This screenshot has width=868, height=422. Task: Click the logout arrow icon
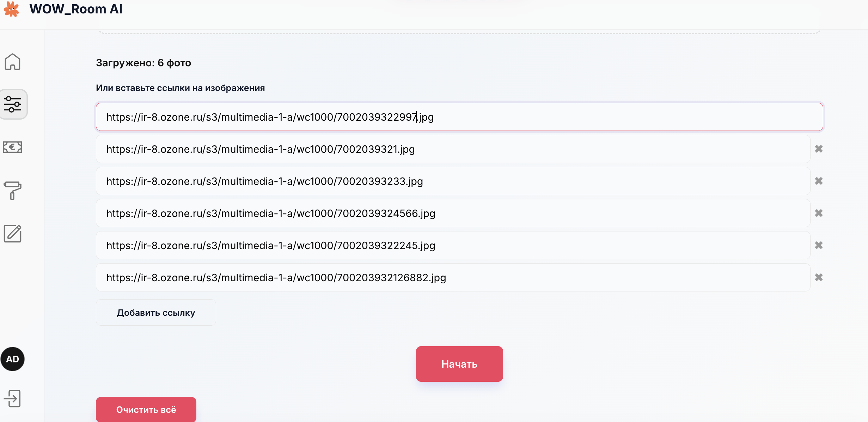point(13,399)
